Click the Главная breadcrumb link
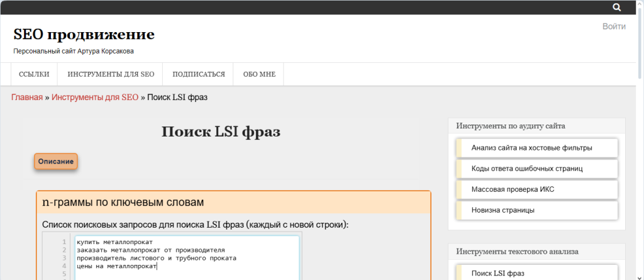This screenshot has height=280, width=644. coord(26,98)
